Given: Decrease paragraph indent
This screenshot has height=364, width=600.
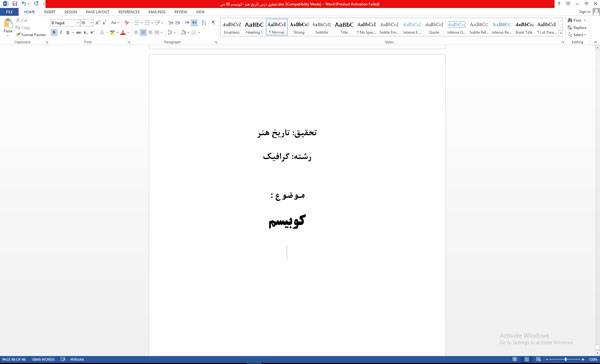Looking at the screenshot, I should tap(171, 23).
